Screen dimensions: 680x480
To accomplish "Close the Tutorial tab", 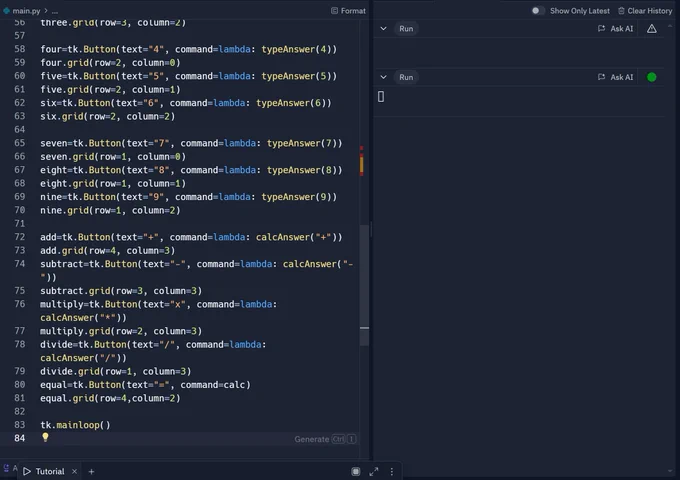I will pos(75,471).
